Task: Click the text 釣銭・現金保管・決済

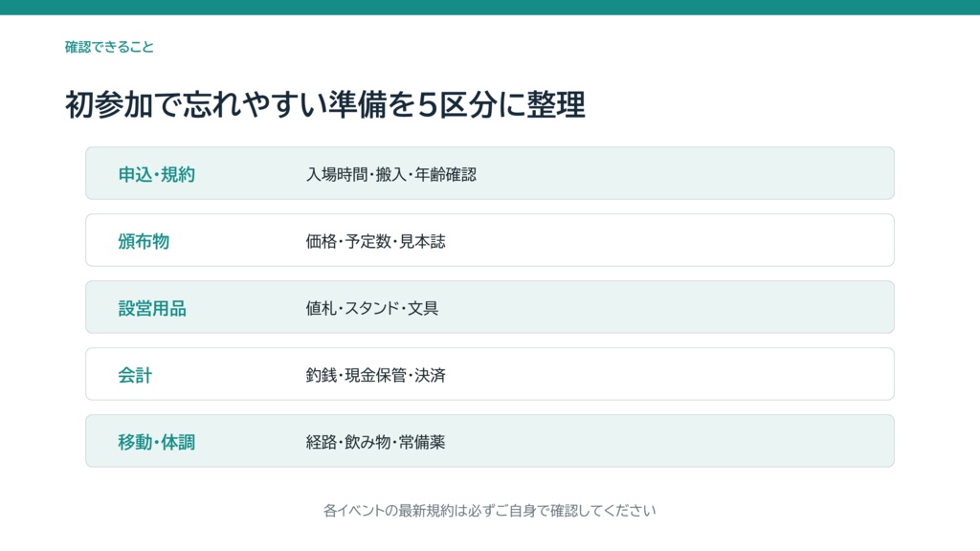Action: click(x=375, y=375)
